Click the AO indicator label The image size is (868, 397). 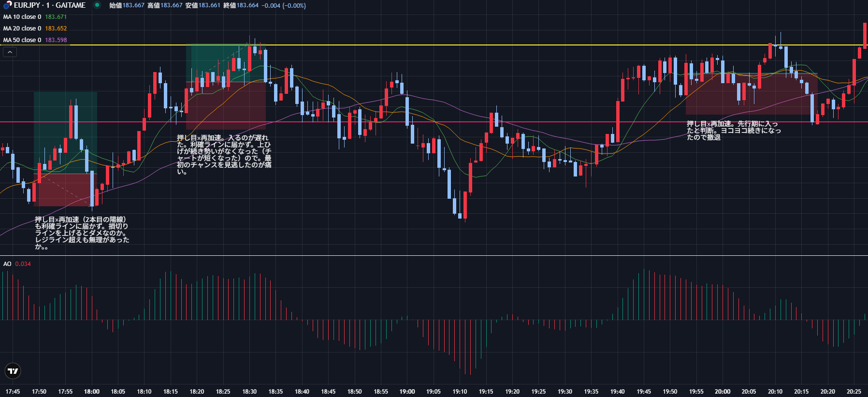[x=7, y=264]
